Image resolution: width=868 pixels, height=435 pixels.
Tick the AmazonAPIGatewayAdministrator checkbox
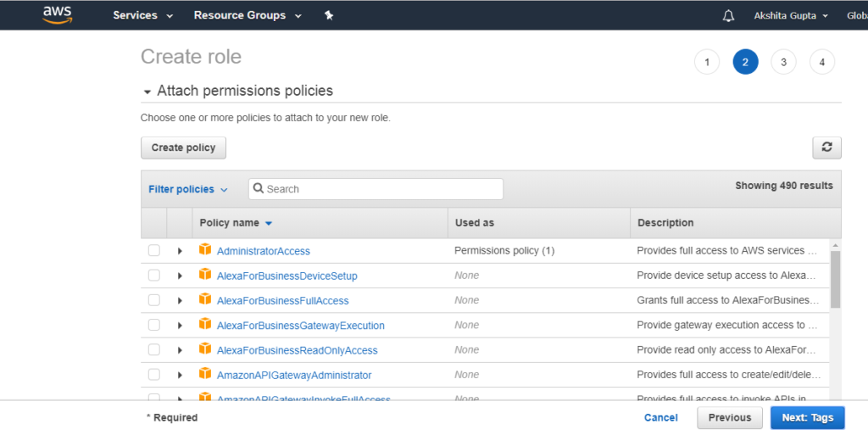[x=154, y=375]
